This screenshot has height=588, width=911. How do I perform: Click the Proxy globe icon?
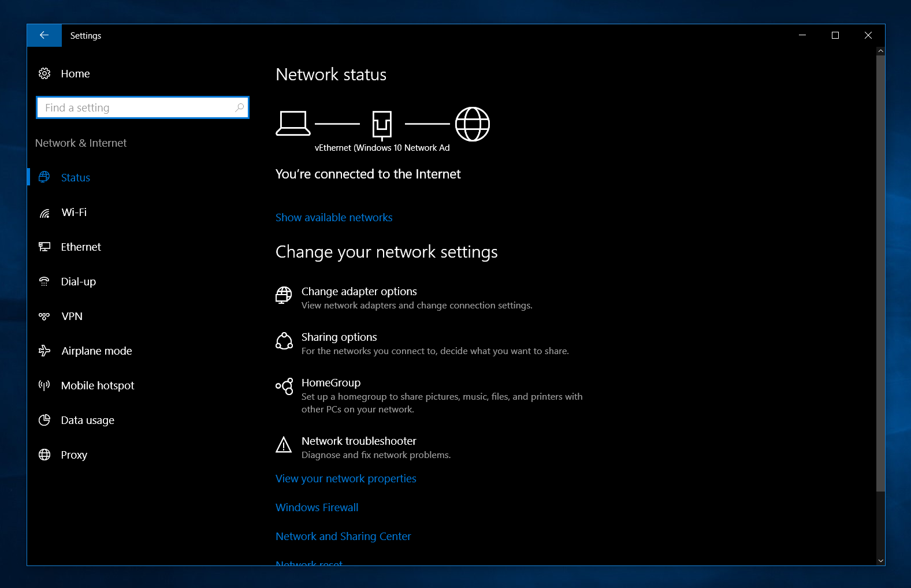click(44, 455)
